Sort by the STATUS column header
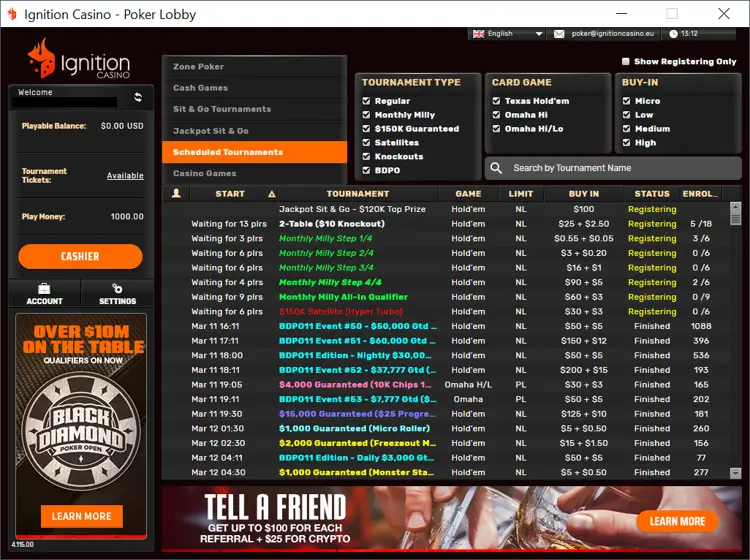 pos(652,194)
